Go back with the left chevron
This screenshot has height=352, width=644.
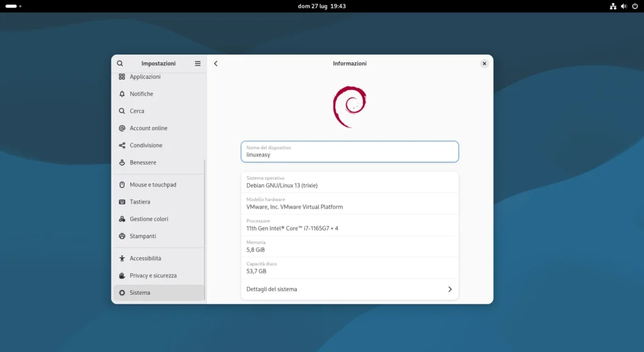tap(216, 63)
